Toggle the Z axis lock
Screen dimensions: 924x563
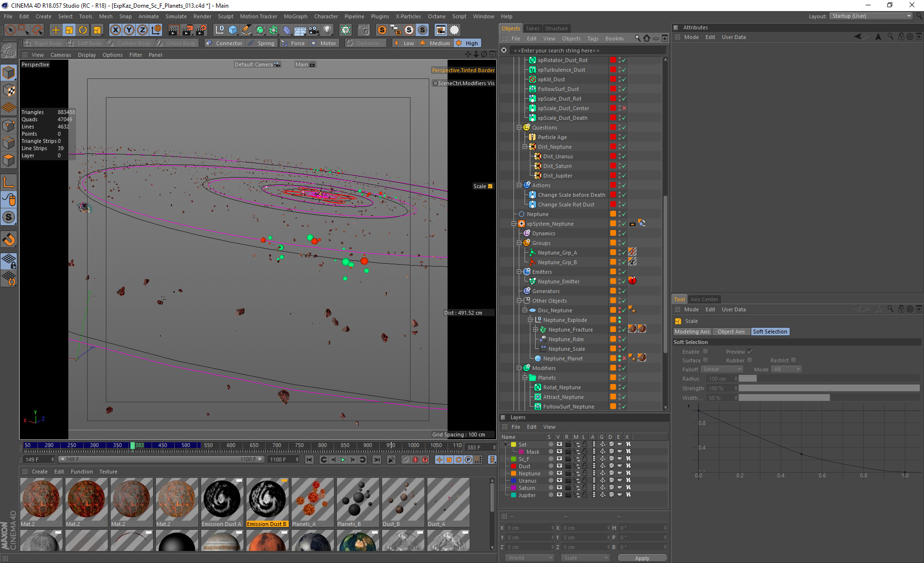coord(142,30)
